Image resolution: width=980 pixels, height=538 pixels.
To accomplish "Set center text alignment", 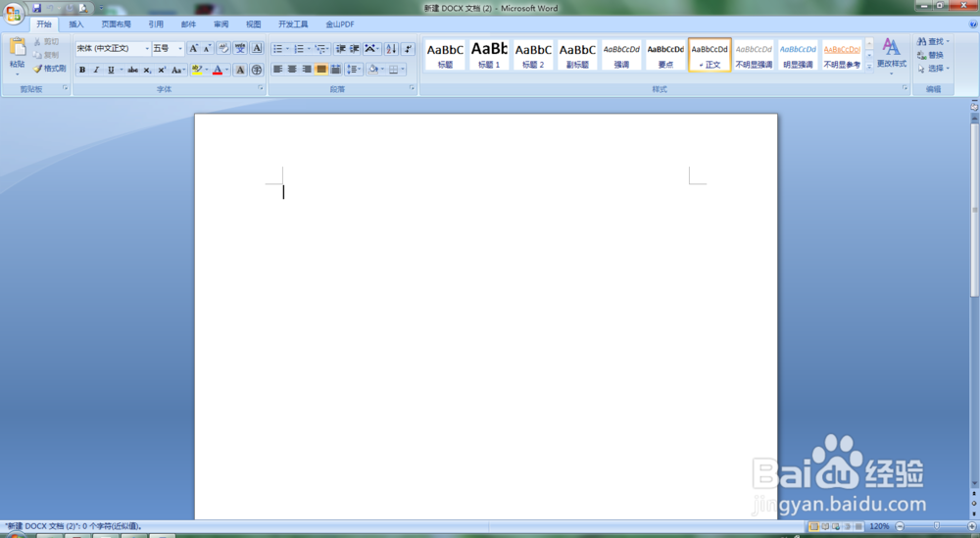I will click(x=292, y=70).
